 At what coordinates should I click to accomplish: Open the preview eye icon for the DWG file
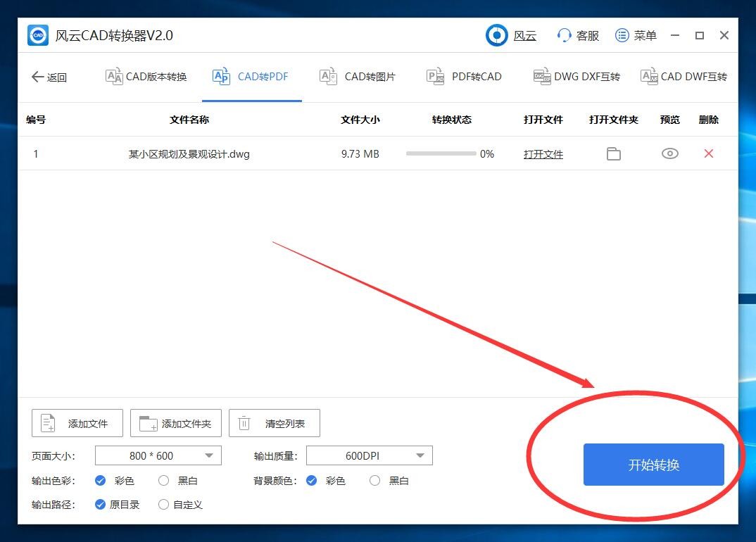tap(669, 153)
